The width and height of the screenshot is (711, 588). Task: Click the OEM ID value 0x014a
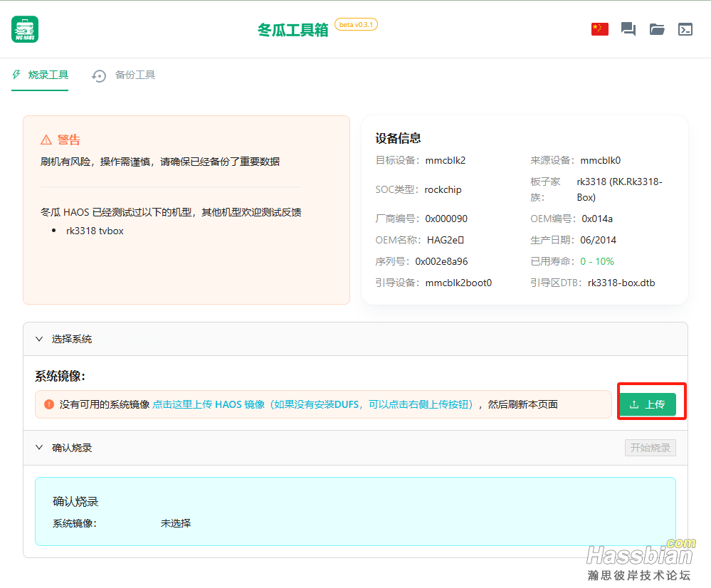[x=597, y=219]
